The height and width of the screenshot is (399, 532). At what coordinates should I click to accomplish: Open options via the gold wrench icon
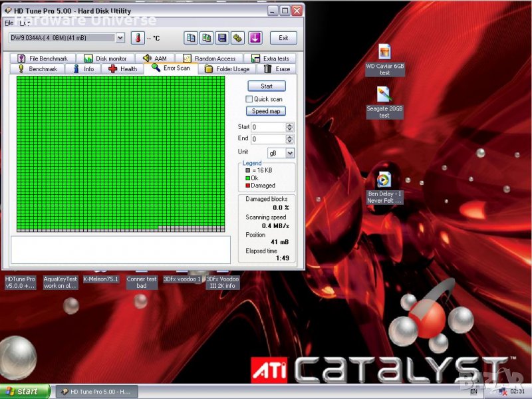(237, 38)
